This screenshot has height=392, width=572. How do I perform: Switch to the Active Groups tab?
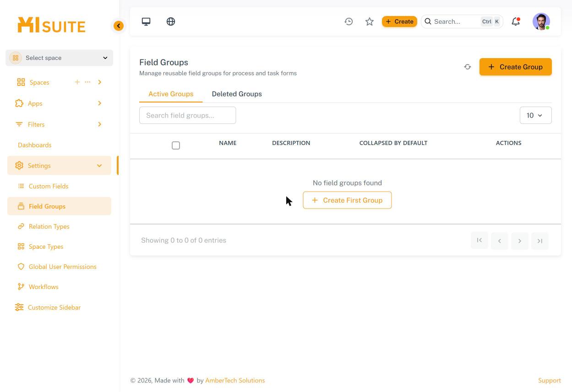click(x=171, y=94)
